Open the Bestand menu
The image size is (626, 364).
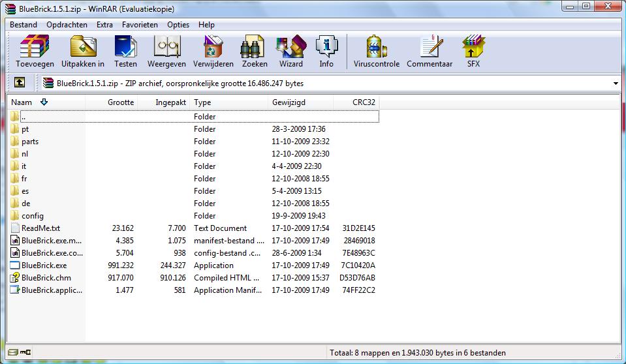click(23, 25)
